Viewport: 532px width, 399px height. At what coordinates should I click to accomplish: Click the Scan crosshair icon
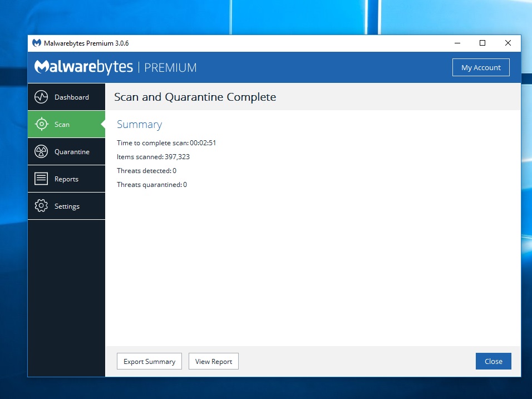41,124
